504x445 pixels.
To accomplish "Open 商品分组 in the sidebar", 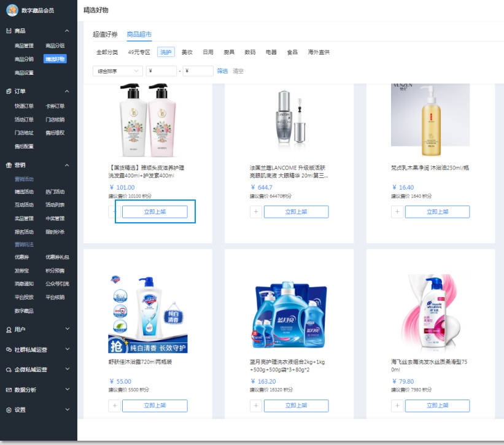I will 55,45.
